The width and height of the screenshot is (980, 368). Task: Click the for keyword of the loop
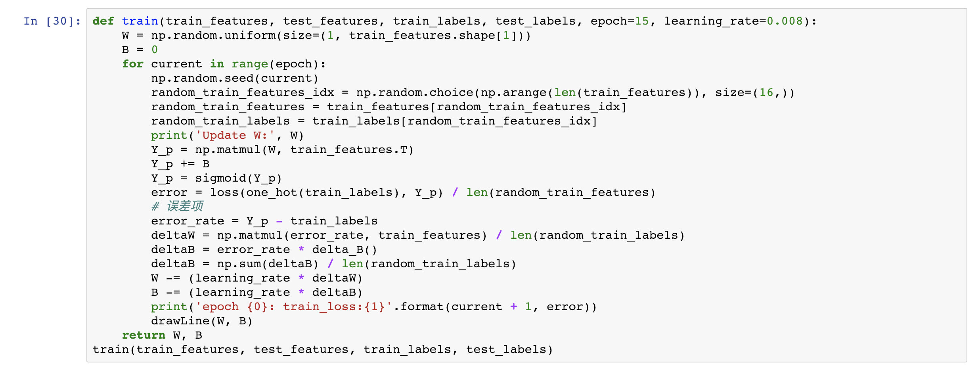[x=132, y=64]
